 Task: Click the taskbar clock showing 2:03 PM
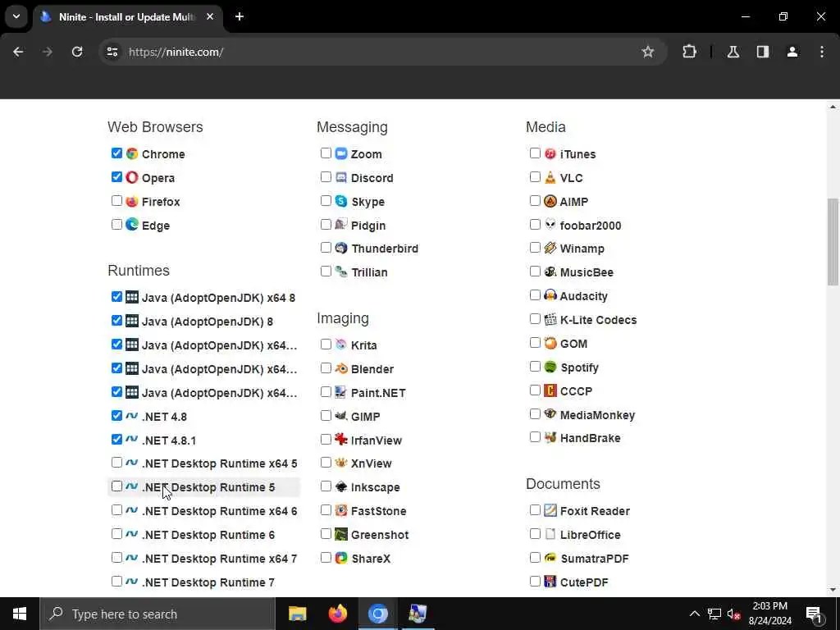click(769, 614)
